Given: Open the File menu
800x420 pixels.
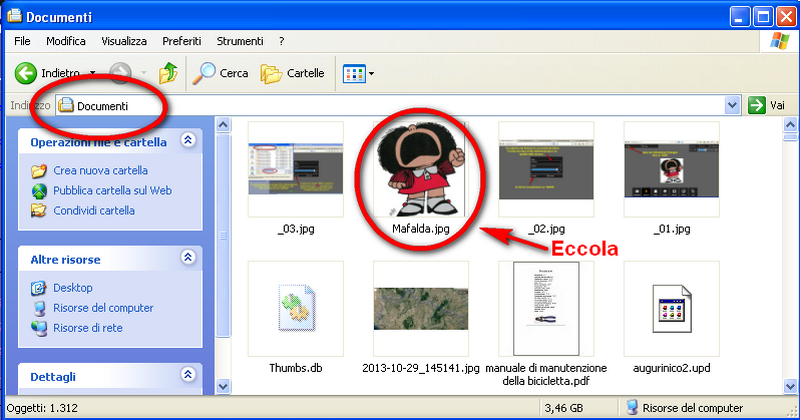Looking at the screenshot, I should 22,41.
